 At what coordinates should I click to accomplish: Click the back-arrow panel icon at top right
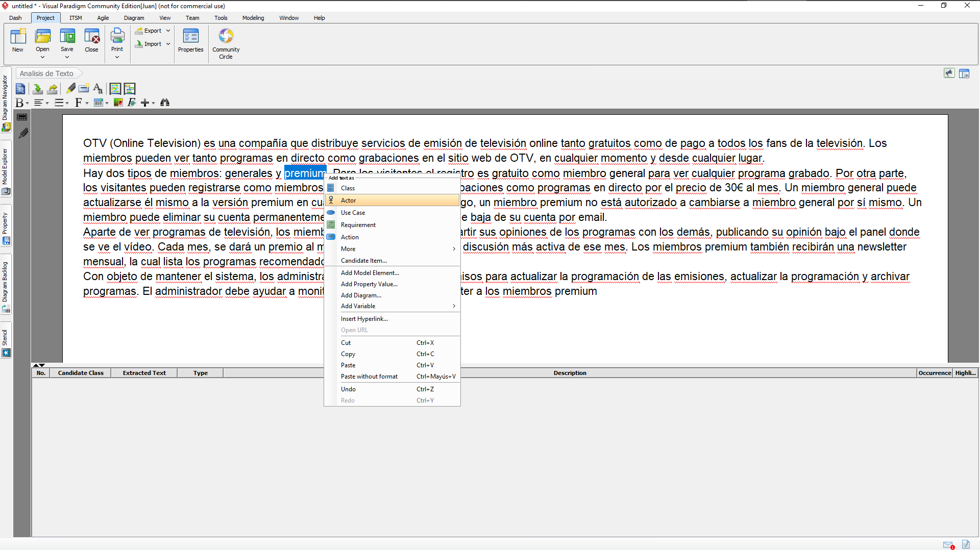click(949, 73)
